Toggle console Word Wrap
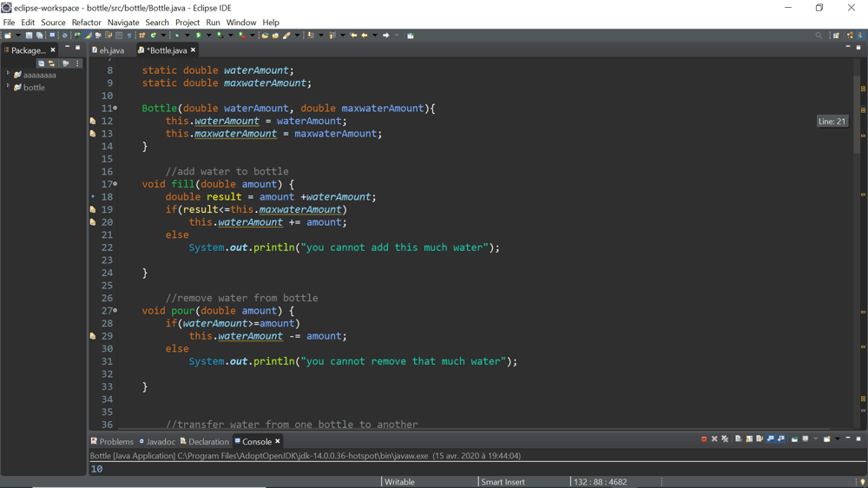 (759, 439)
